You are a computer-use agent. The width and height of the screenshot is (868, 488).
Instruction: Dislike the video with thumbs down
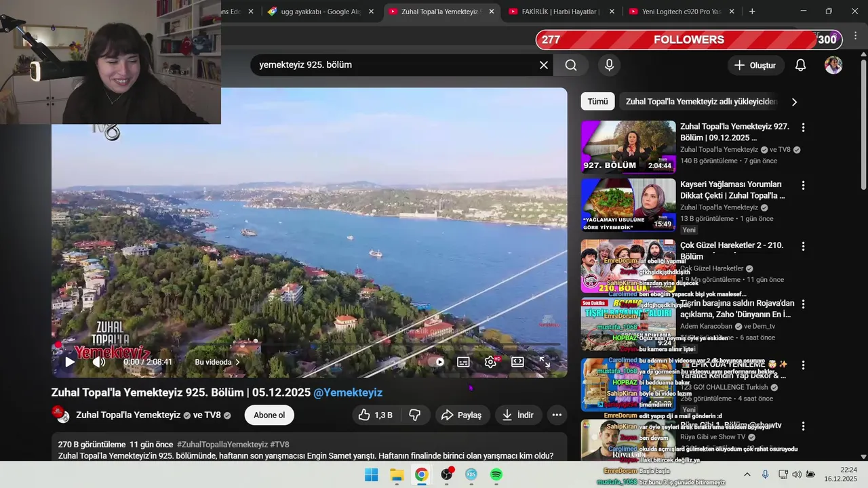click(415, 415)
